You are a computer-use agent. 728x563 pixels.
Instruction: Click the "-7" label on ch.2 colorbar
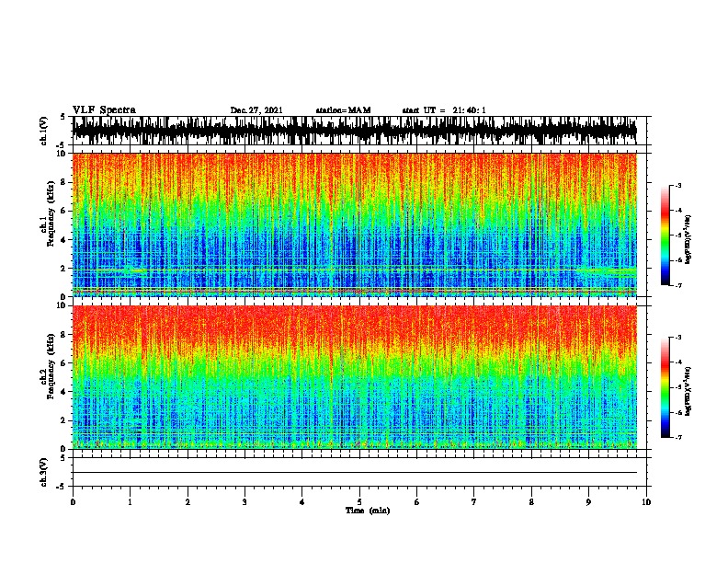coord(678,437)
